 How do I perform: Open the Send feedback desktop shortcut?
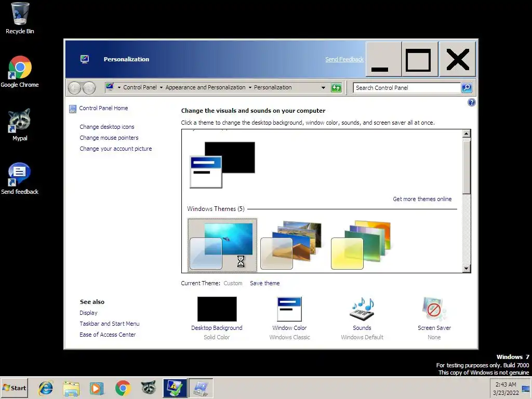point(20,179)
